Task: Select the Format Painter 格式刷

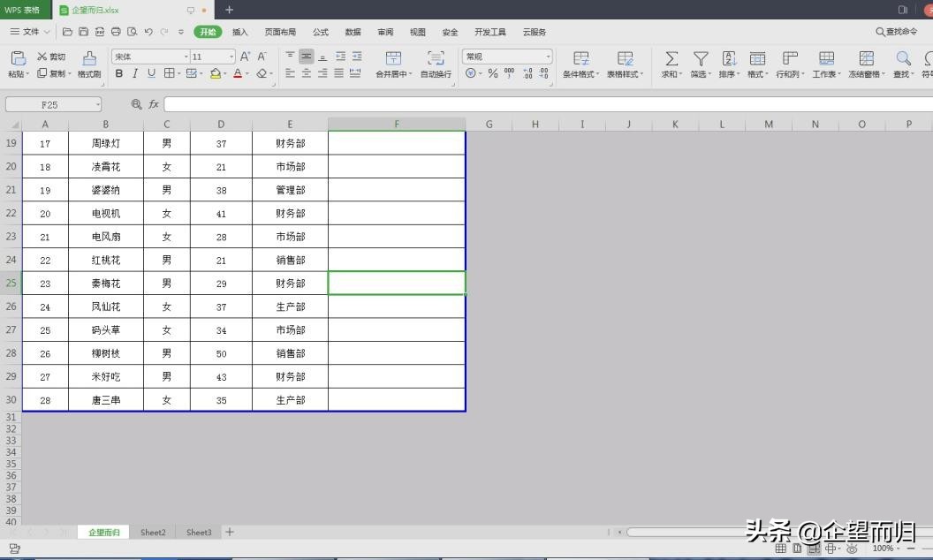Action: (89, 64)
